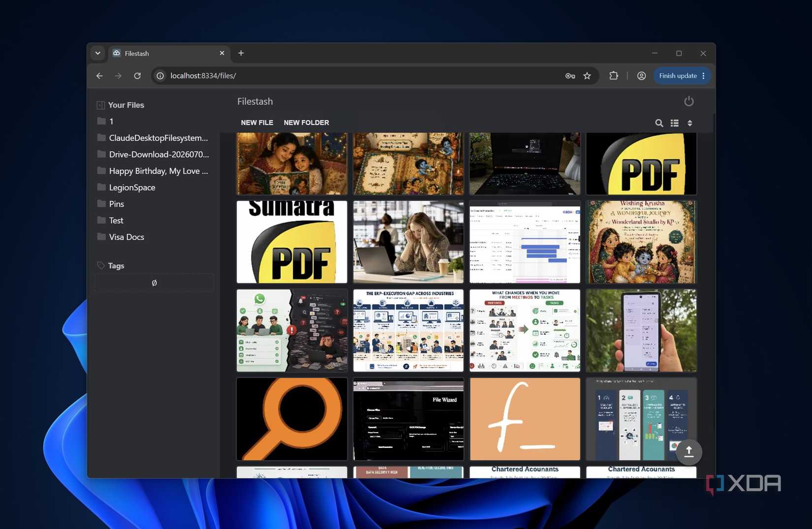Bookmark this page with star icon

pos(587,76)
